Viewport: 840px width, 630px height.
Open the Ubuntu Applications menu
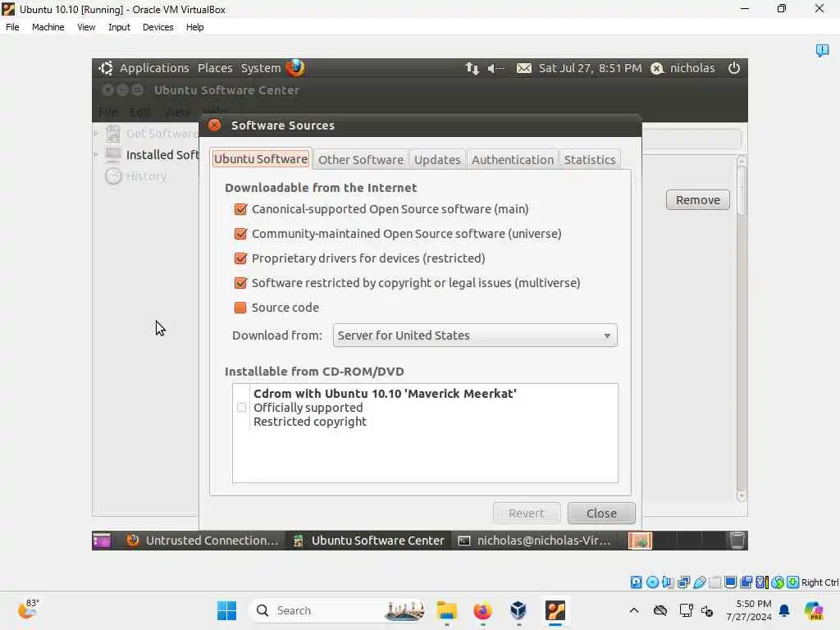tap(154, 68)
